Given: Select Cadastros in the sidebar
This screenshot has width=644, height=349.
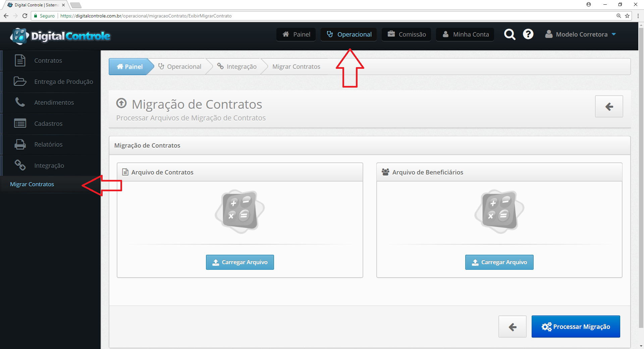Looking at the screenshot, I should 50,124.
